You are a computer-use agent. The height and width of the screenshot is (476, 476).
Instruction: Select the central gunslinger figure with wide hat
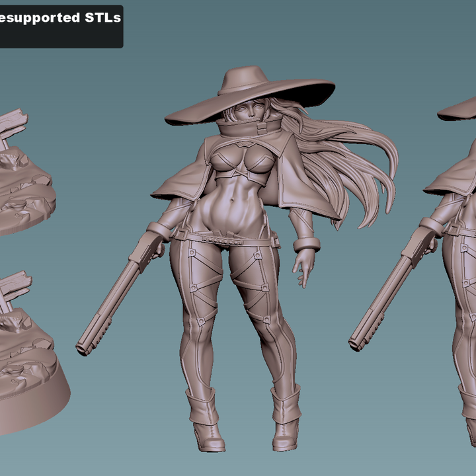[237, 258]
